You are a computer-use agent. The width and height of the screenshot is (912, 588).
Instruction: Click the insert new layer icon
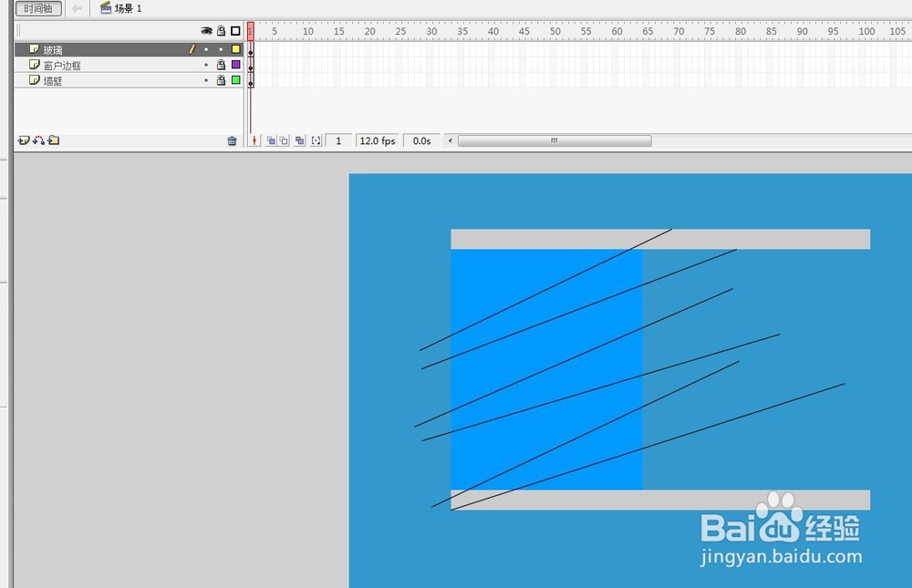click(x=24, y=140)
